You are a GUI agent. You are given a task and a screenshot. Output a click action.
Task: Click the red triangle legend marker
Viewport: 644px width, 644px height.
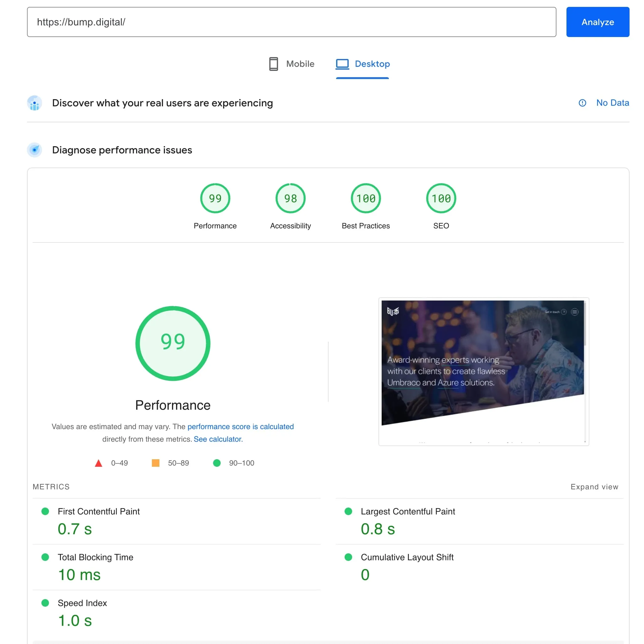point(98,463)
